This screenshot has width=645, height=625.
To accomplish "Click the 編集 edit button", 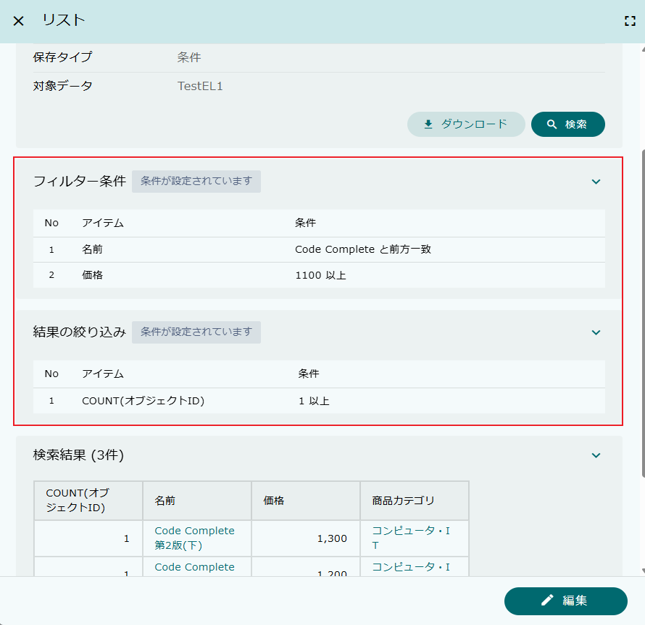I will tap(566, 601).
